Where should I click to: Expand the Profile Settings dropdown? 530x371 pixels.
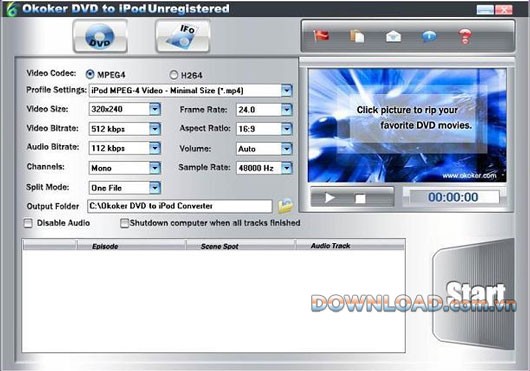click(x=287, y=90)
